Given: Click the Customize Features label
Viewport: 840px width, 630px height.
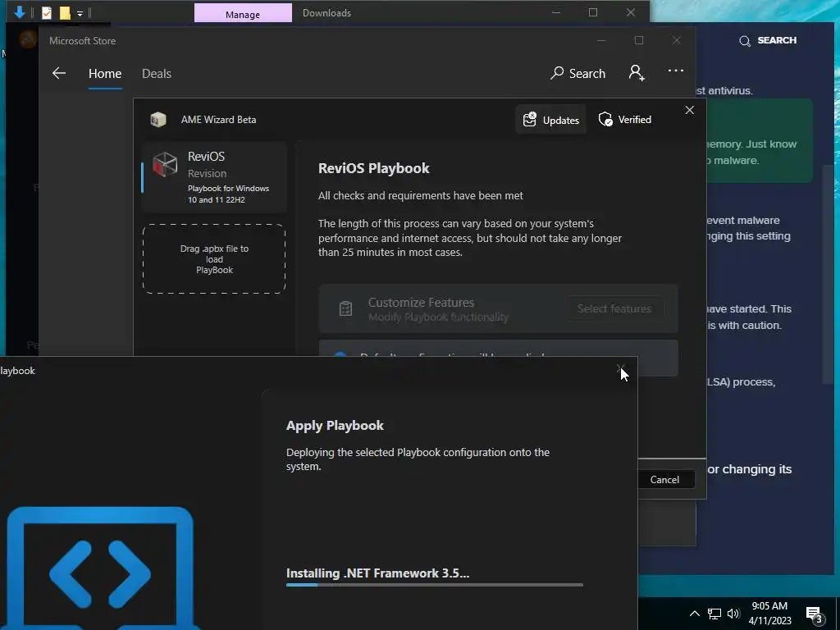Looking at the screenshot, I should [x=421, y=302].
